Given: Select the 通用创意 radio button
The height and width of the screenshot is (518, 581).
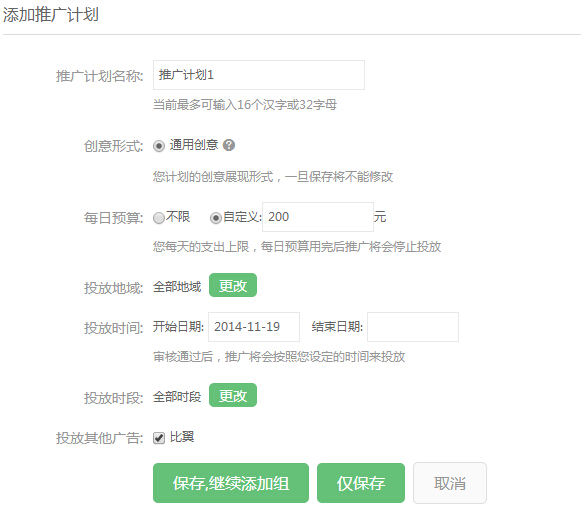Looking at the screenshot, I should 159,146.
